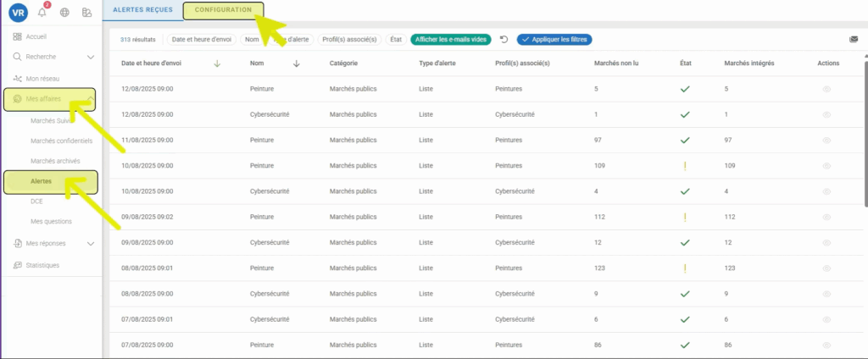
Task: Click eye icon in first Peinture row
Action: click(826, 89)
